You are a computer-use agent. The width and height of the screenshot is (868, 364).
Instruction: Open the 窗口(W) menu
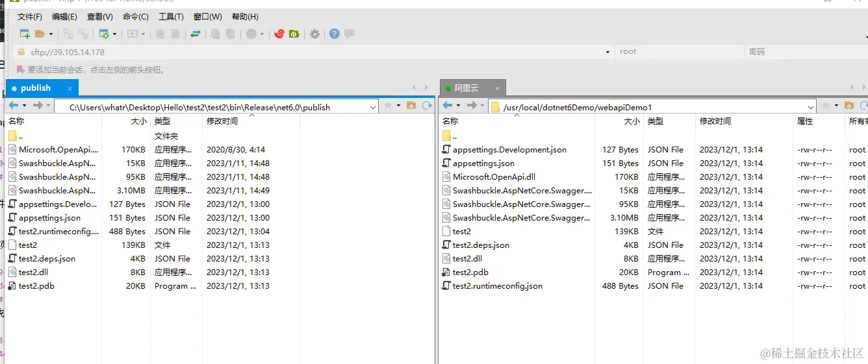click(x=207, y=17)
